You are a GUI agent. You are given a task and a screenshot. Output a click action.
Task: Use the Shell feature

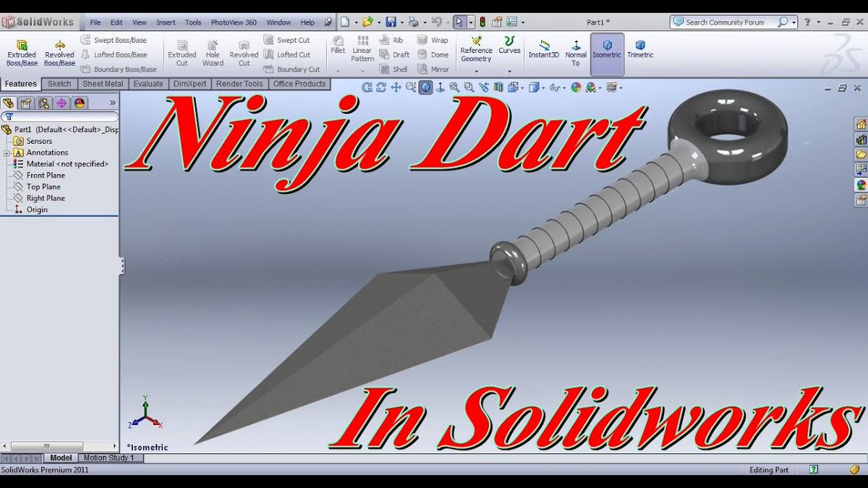tap(393, 69)
